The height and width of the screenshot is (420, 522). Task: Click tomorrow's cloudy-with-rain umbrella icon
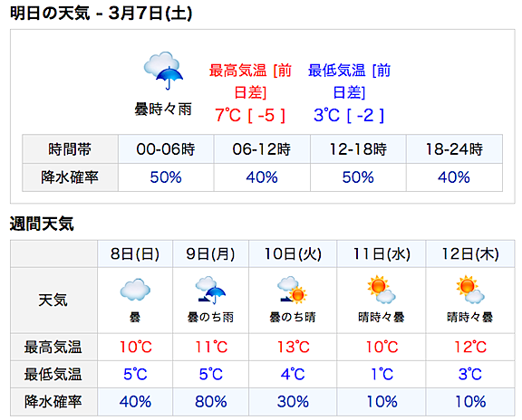click(163, 71)
